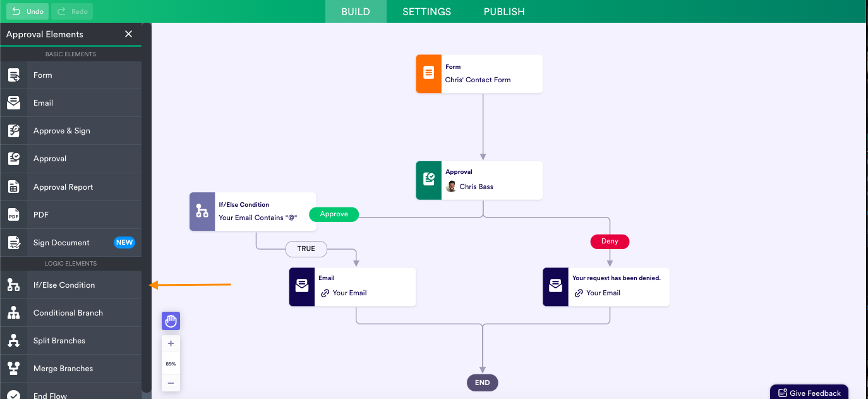Open Give Feedback
Image resolution: width=868 pixels, height=399 pixels.
pyautogui.click(x=809, y=393)
